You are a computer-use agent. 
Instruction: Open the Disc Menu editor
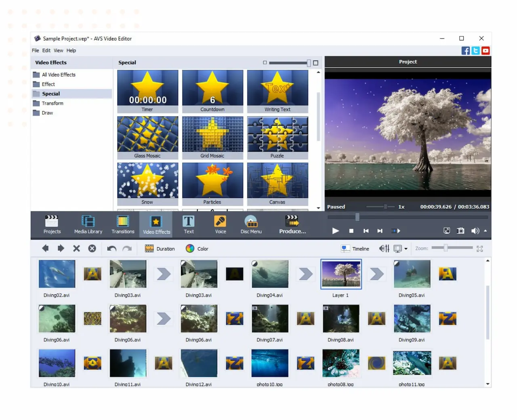point(251,225)
